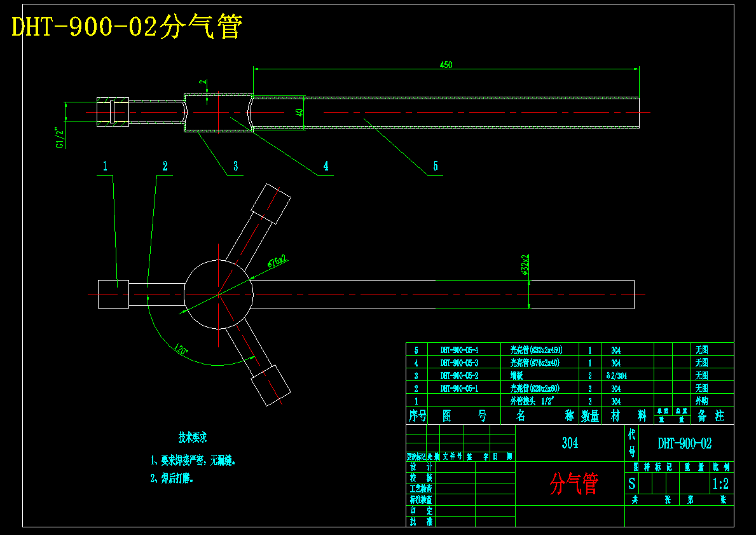756x535 pixels.
Task: Select technical note 2、焊后打磨。
Action: (172, 478)
